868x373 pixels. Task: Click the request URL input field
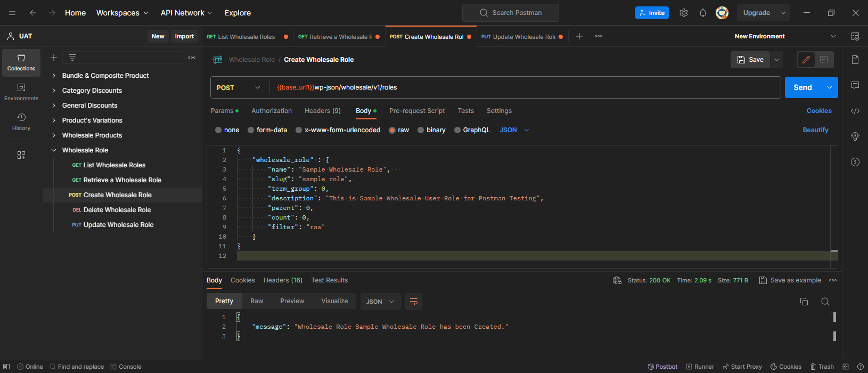click(x=525, y=87)
